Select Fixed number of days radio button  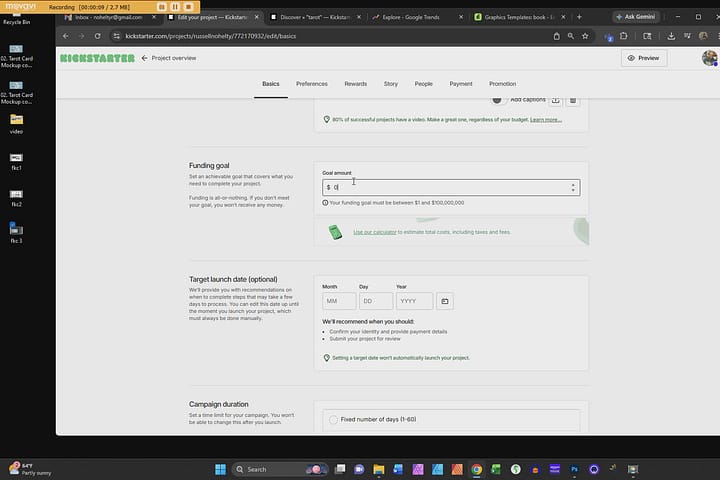point(333,420)
